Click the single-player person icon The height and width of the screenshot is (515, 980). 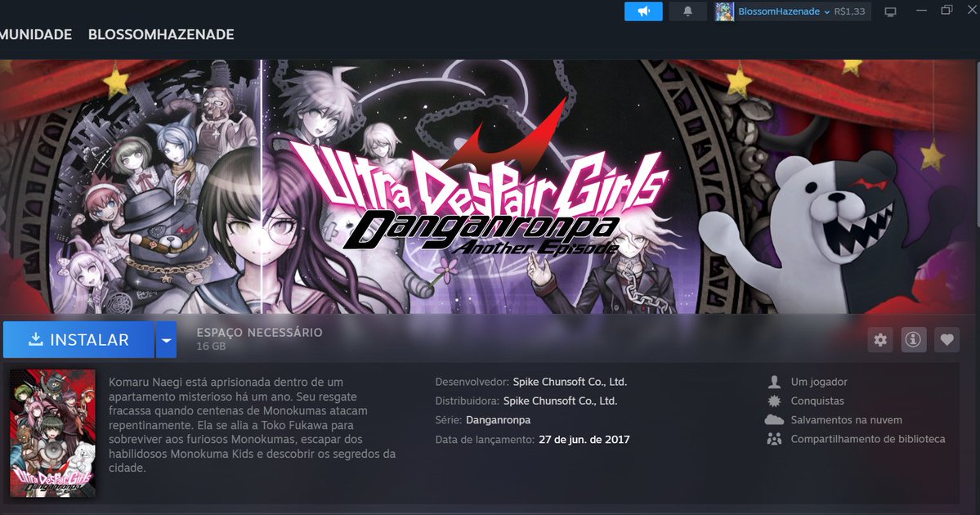[774, 382]
